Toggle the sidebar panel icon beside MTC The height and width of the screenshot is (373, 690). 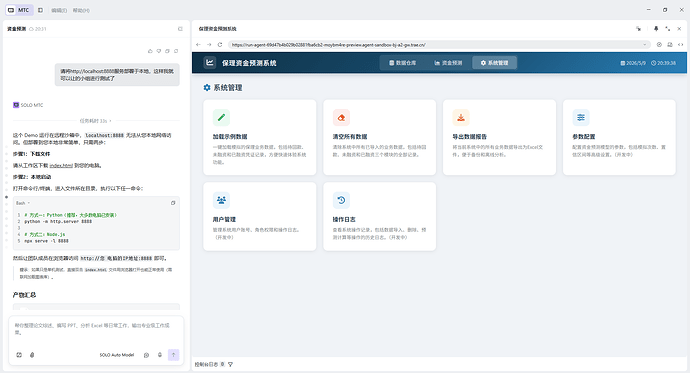[40, 10]
